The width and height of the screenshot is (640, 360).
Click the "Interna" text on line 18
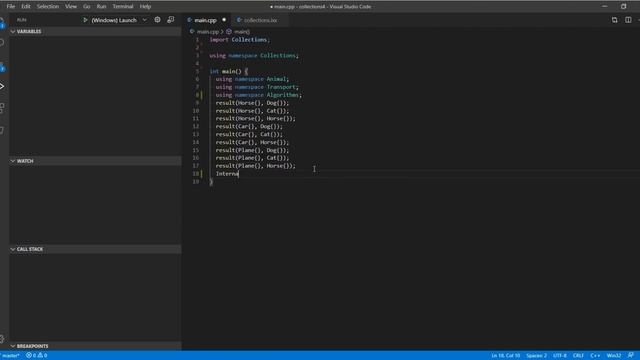click(x=227, y=174)
